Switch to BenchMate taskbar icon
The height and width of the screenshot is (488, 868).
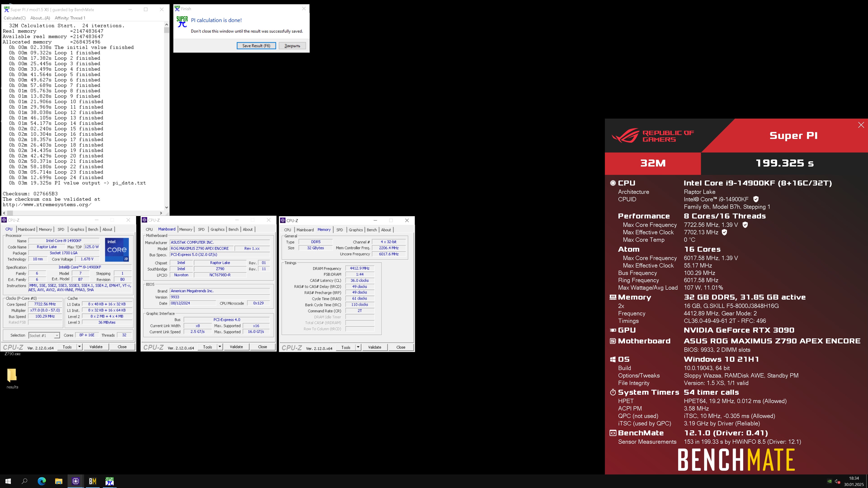93,481
